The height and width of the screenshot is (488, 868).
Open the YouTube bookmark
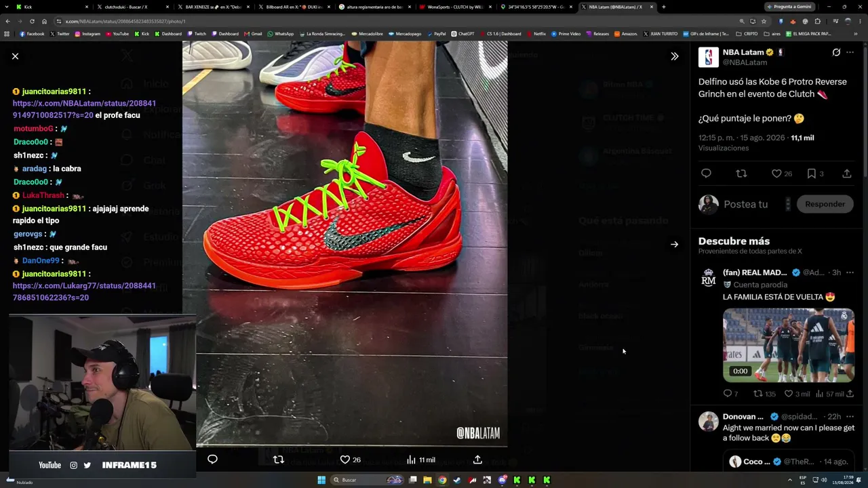117,33
